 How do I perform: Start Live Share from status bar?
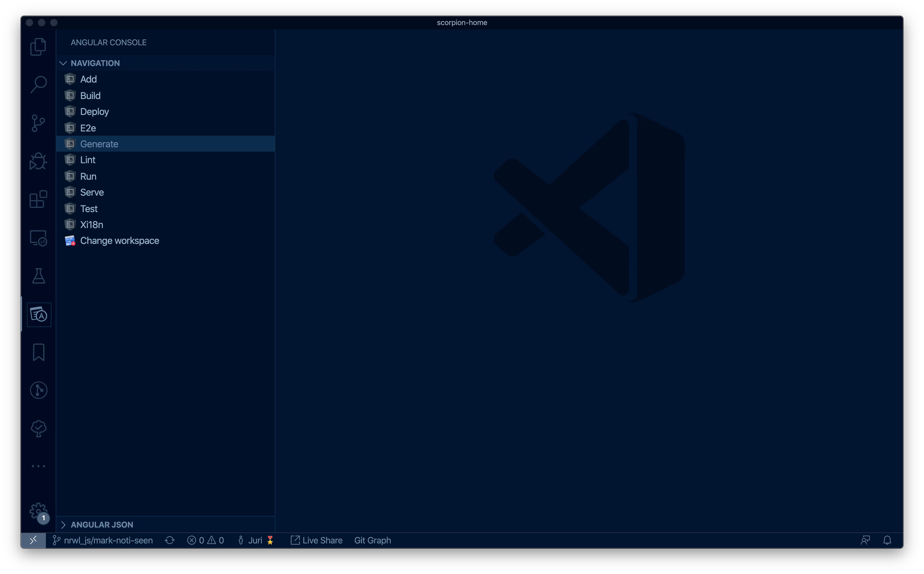point(316,540)
